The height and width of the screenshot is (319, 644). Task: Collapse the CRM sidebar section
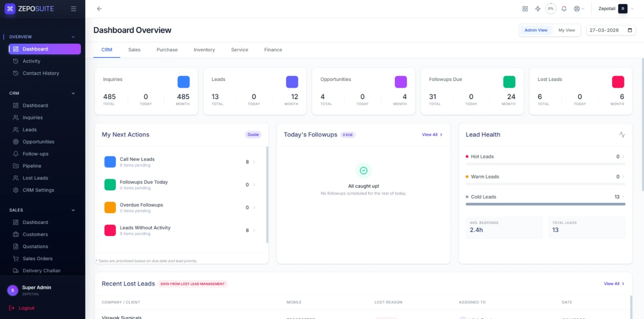(73, 93)
